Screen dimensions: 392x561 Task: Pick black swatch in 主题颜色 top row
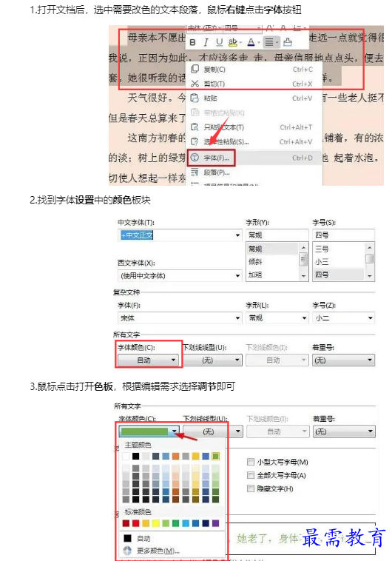pyautogui.click(x=136, y=456)
